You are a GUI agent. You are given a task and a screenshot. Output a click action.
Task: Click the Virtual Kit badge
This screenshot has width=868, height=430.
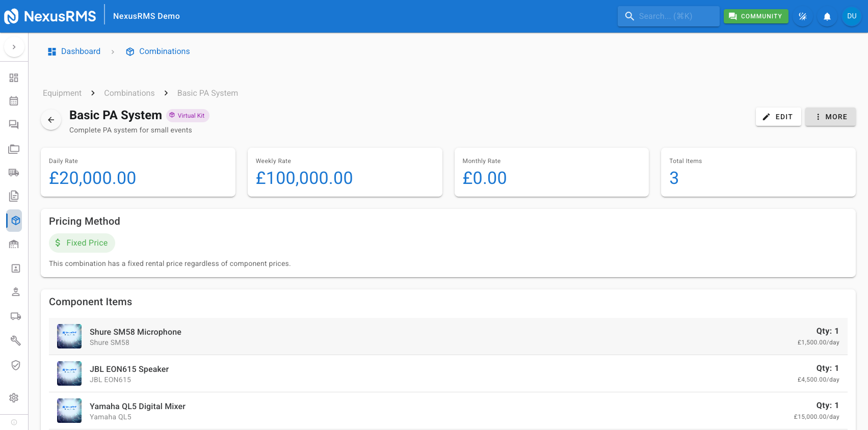(x=188, y=116)
